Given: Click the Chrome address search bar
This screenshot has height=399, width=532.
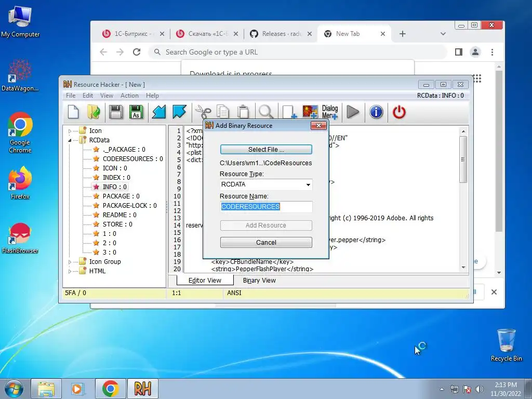Looking at the screenshot, I should pyautogui.click(x=297, y=52).
